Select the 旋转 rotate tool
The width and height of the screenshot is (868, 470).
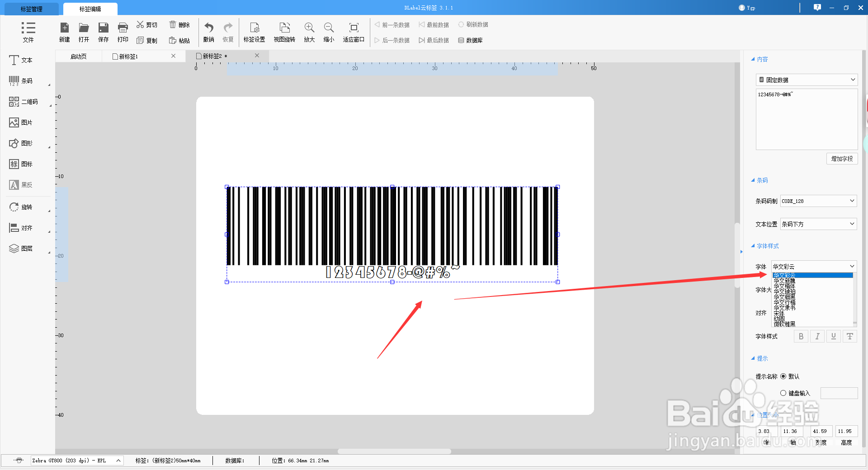tap(21, 207)
